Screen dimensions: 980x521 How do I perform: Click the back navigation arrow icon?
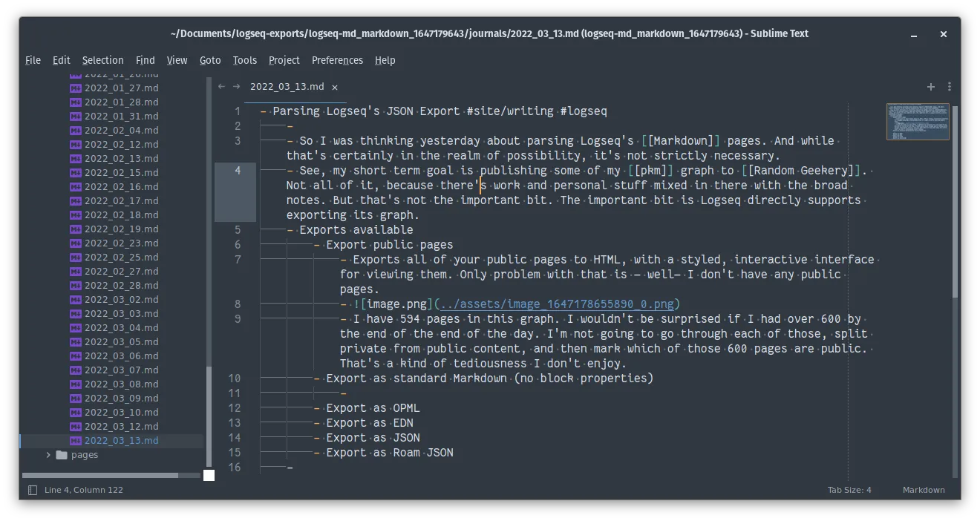(x=221, y=87)
